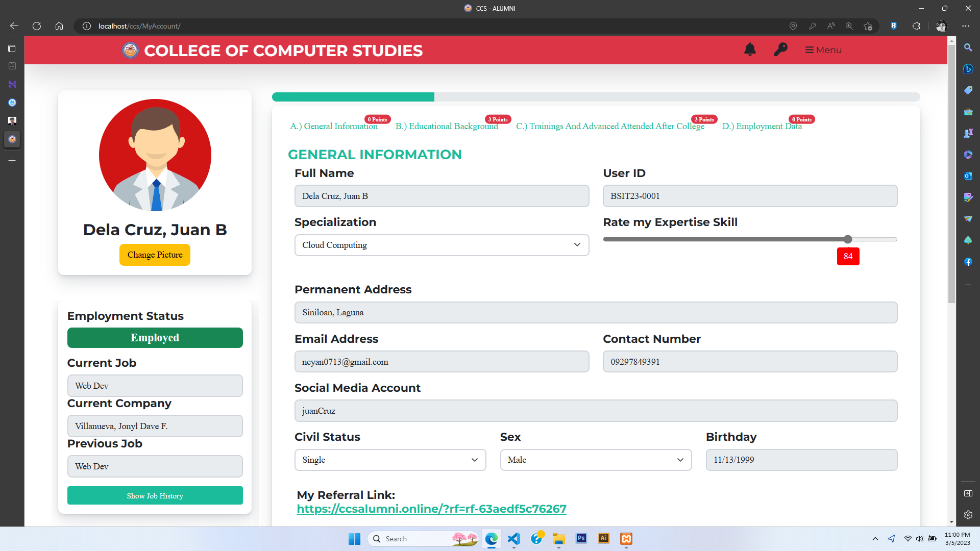The image size is (980, 551).
Task: Click the notification bell icon
Action: [x=750, y=49]
